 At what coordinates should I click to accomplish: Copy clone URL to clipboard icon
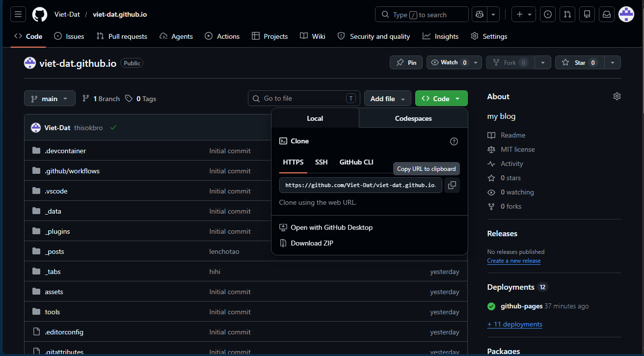452,185
